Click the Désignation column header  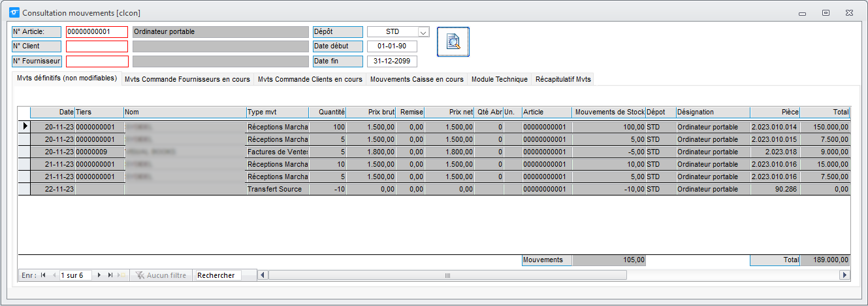[x=713, y=112]
